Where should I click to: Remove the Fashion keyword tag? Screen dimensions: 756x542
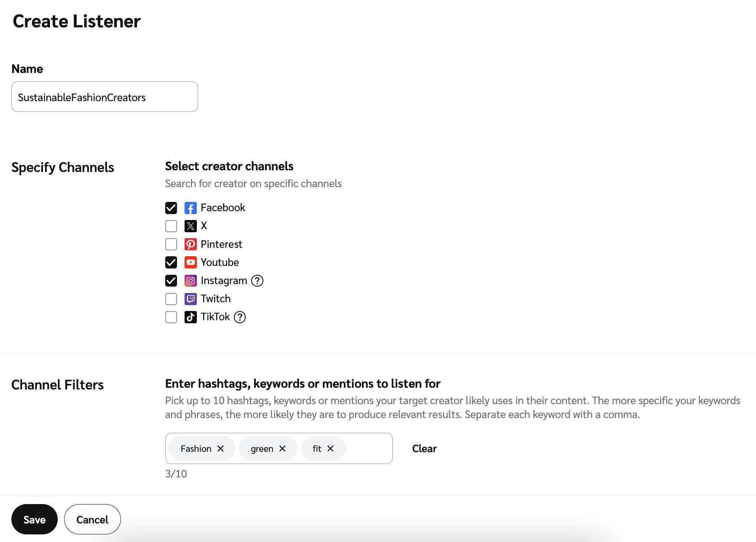coord(220,449)
